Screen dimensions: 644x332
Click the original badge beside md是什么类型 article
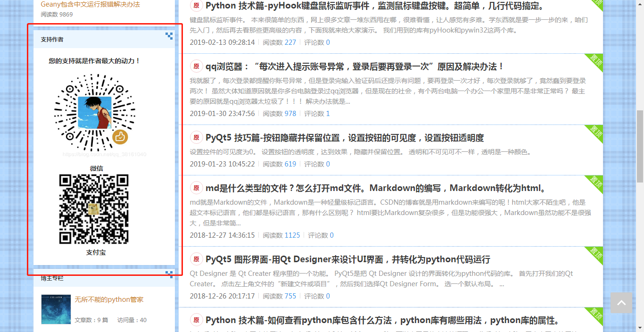pos(196,188)
